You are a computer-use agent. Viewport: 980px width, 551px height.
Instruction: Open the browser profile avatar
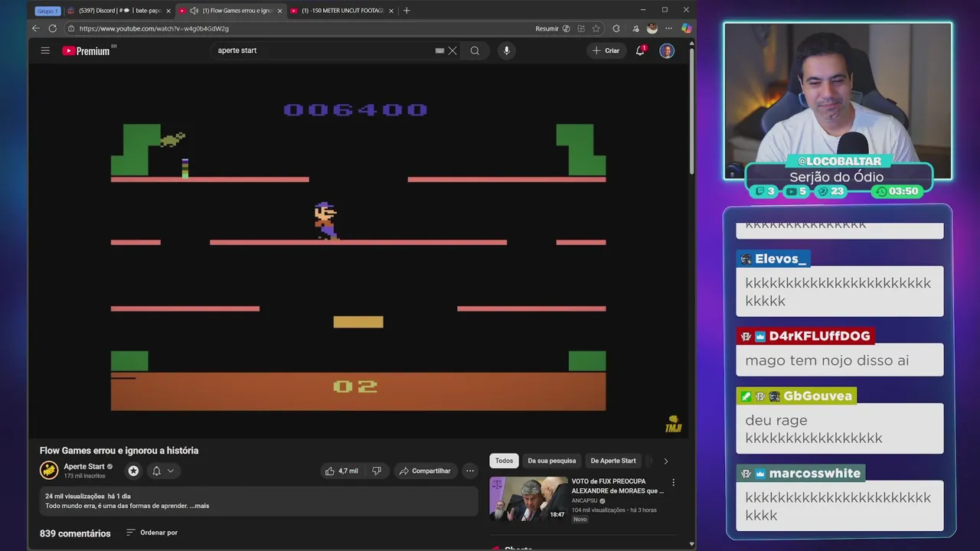652,28
